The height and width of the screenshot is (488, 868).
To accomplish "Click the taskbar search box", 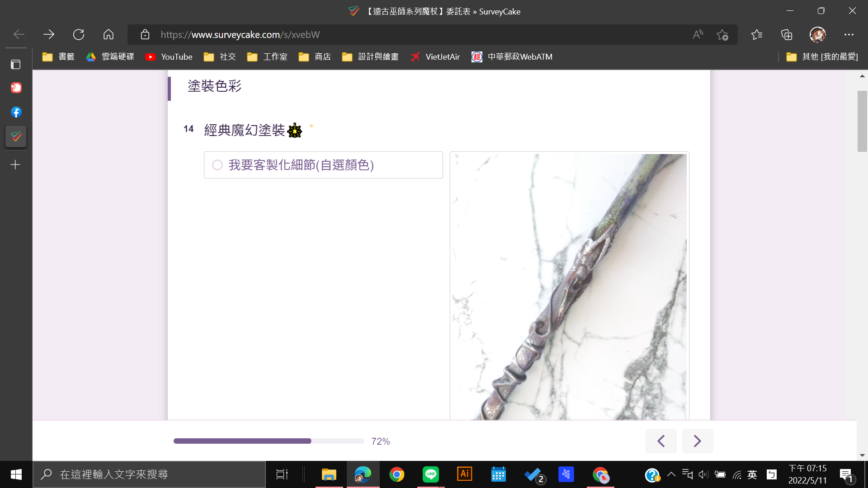I will [149, 474].
